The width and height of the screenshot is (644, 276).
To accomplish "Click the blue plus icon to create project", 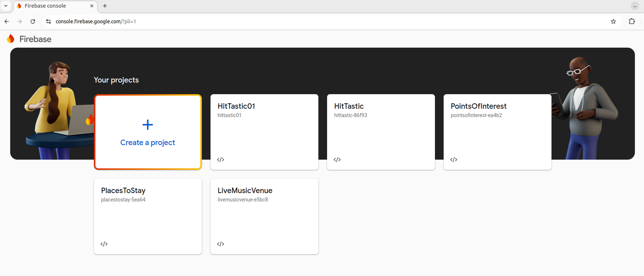I will click(x=148, y=125).
